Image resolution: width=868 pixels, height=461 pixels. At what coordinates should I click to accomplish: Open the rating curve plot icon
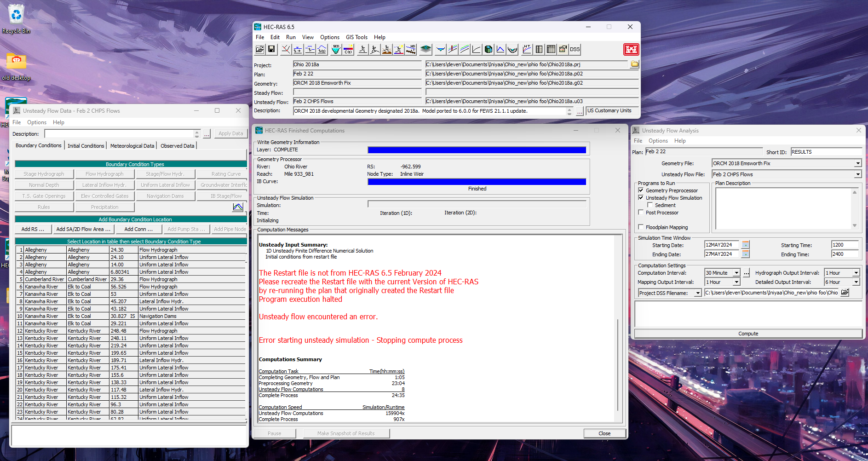click(x=477, y=49)
